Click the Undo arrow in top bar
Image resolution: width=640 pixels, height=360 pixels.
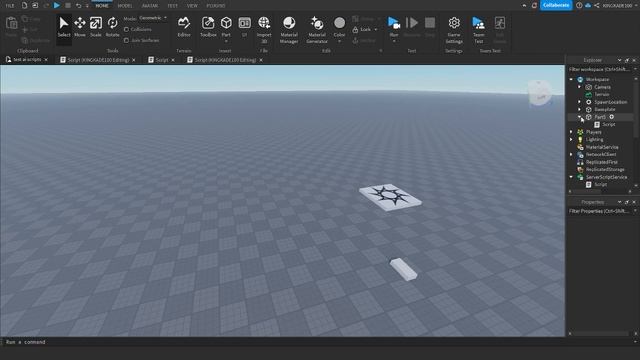pyautogui.click(x=78, y=5)
